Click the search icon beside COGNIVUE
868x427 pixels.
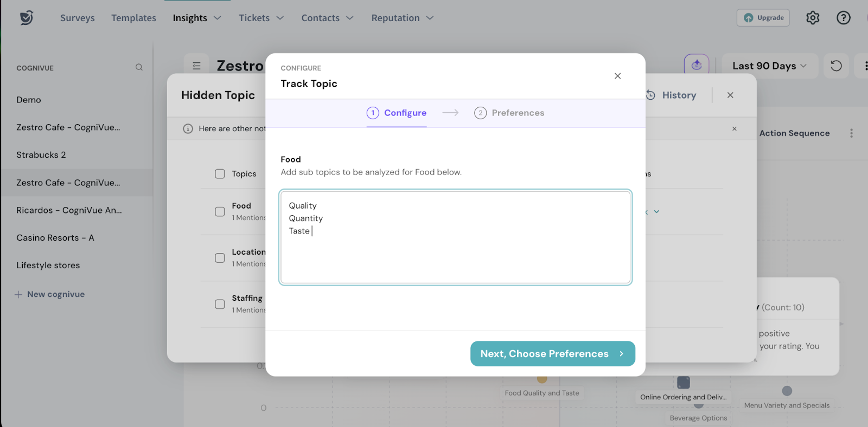tap(139, 67)
